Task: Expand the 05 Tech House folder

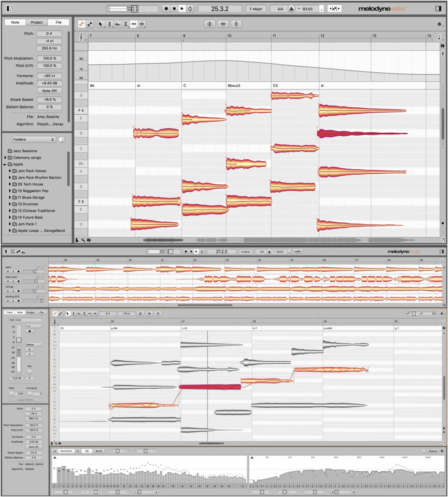Action: click(x=10, y=184)
